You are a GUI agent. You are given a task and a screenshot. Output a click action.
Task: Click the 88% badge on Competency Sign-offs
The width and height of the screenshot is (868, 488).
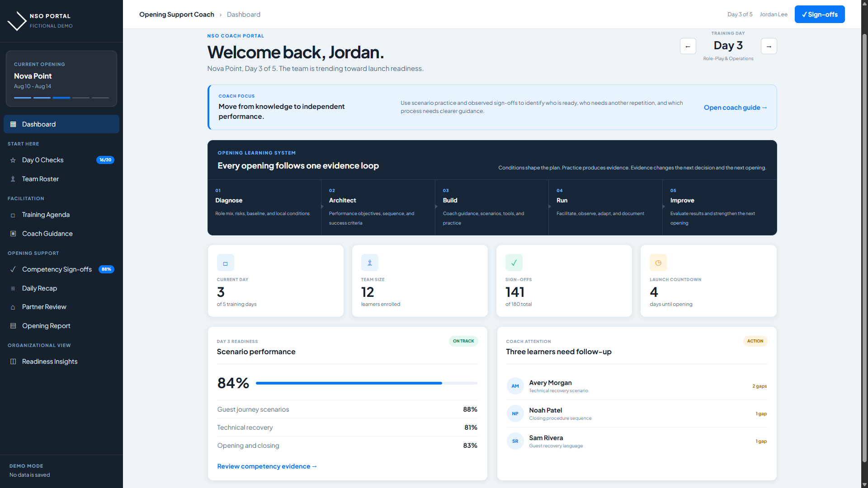106,269
